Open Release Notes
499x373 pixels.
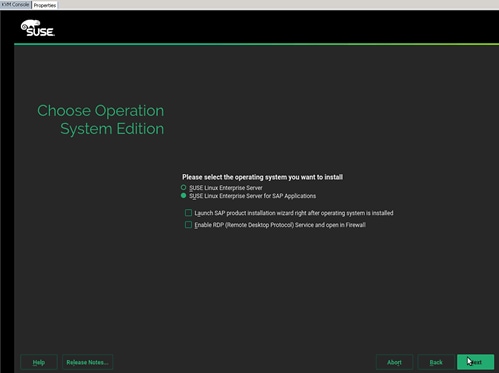(87, 362)
